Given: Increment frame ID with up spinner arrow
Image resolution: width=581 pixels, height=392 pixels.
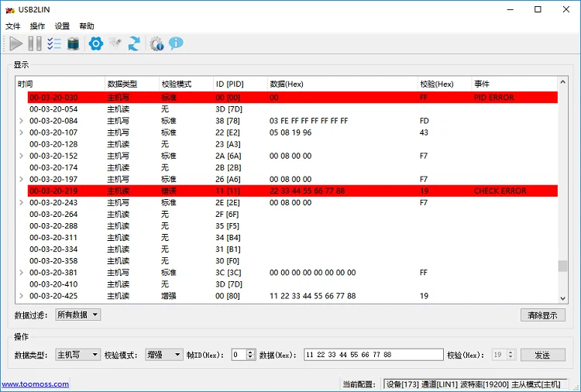Looking at the screenshot, I should coord(251,352).
